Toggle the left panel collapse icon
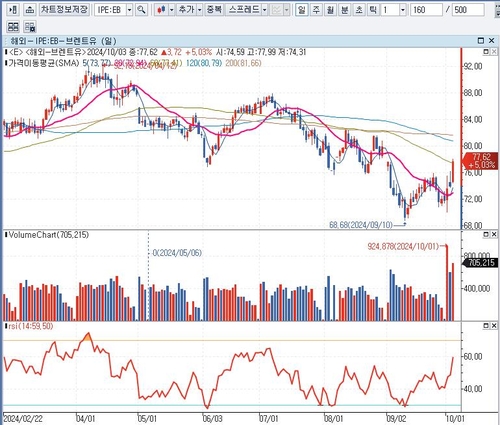Screen dimensions: 500x425 pos(13,10)
